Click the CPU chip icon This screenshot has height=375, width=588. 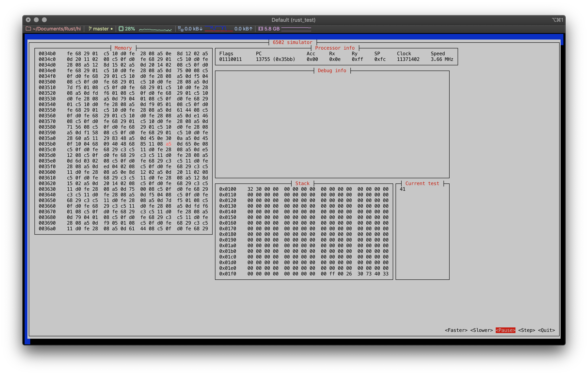121,29
